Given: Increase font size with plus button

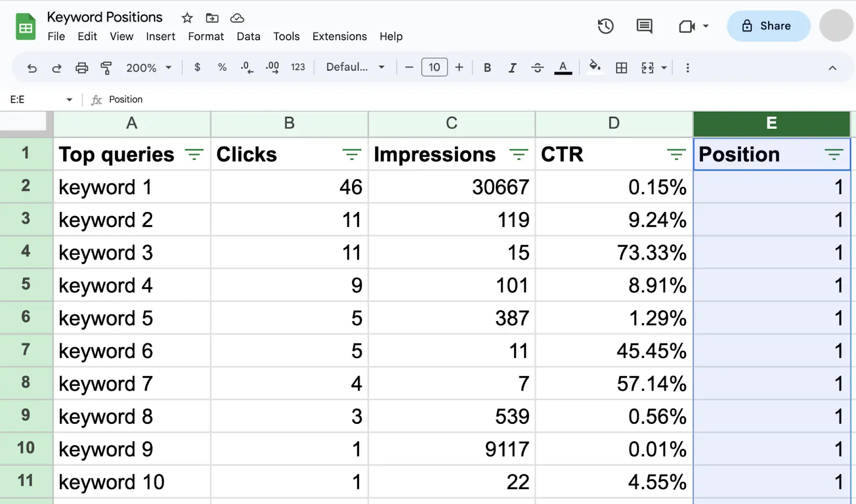Looking at the screenshot, I should [x=459, y=67].
